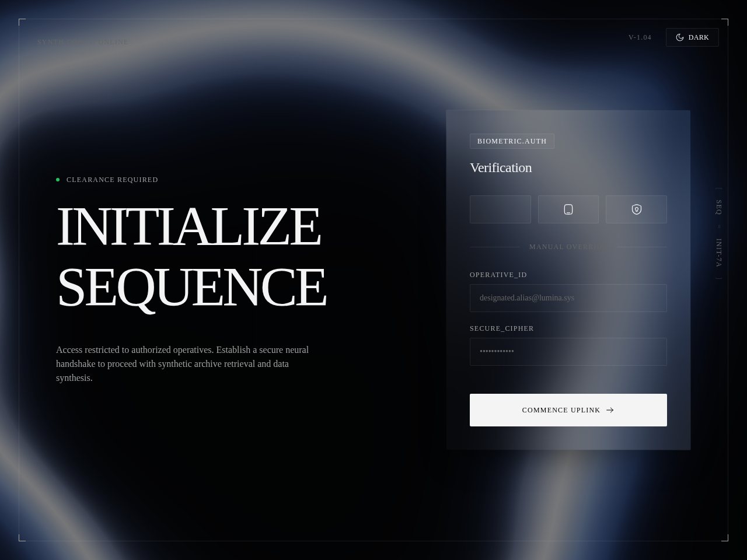Click the SECURE_CIPHER field label
Screen dimensions: 747x560
click(x=502, y=328)
